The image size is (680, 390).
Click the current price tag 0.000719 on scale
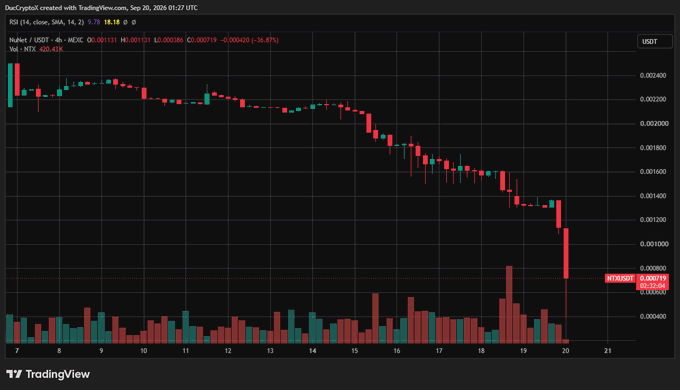[653, 279]
